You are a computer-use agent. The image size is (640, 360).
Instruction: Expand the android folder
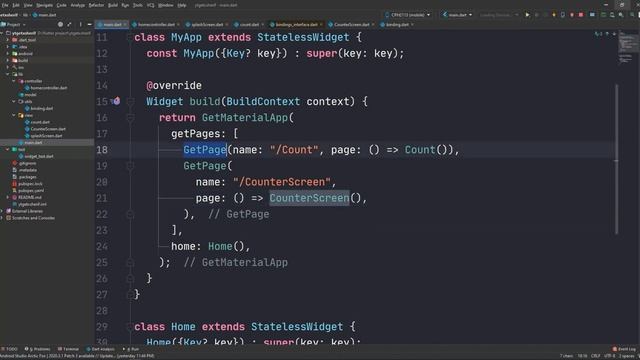click(8, 53)
